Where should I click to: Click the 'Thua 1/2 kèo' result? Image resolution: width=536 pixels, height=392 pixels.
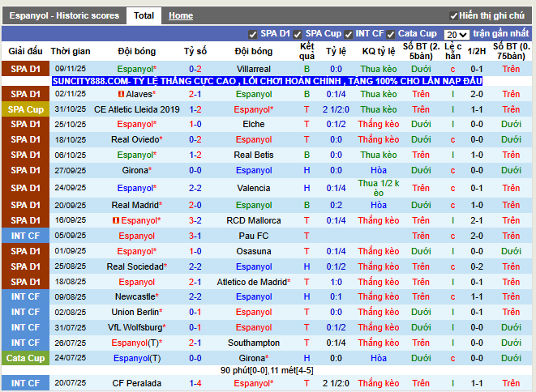pos(379,188)
